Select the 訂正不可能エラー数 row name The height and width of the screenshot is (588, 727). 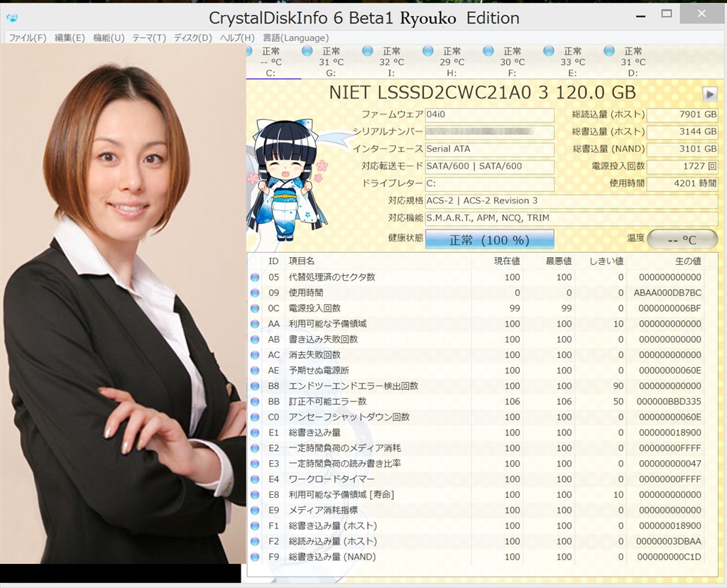[x=327, y=401]
